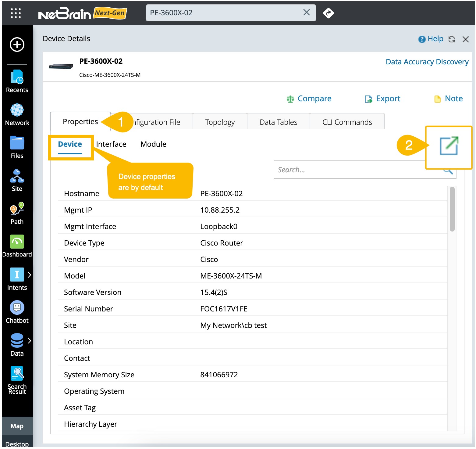Expand the Data submenu arrow
Viewport: 476px width, 449px height.
30,341
